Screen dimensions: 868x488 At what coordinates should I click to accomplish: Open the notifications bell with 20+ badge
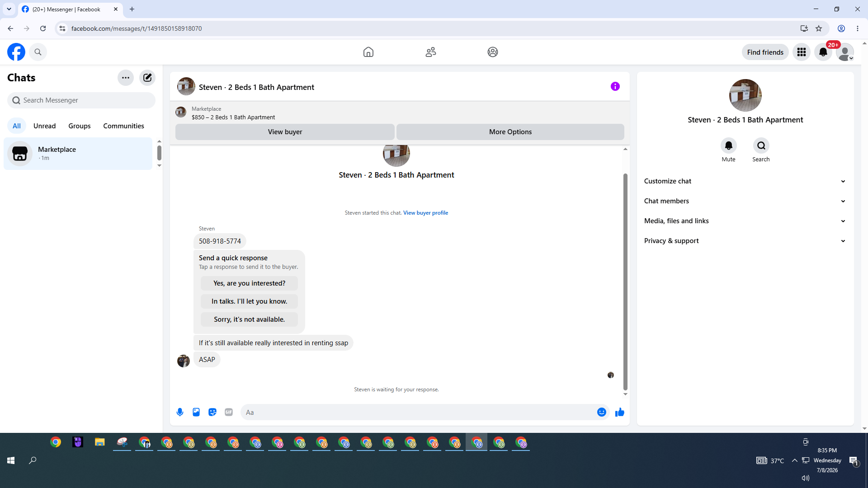(x=823, y=52)
